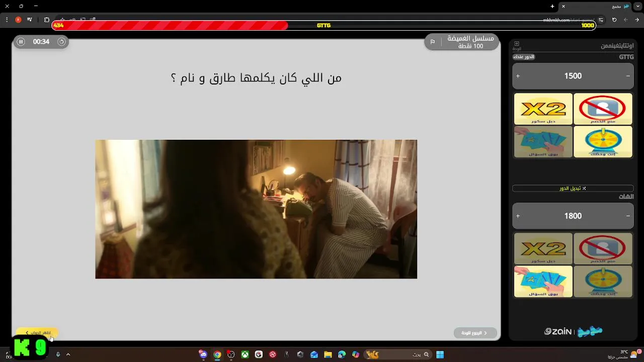This screenshot has width=644, height=362.
Task: Open Microsoft Edge from the taskbar
Action: click(342, 354)
